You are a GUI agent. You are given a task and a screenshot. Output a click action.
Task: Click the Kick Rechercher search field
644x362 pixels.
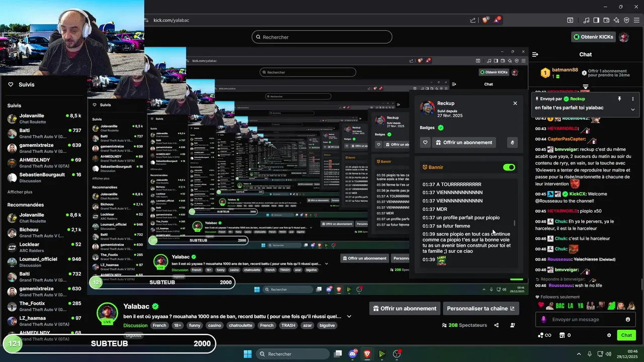[322, 37]
